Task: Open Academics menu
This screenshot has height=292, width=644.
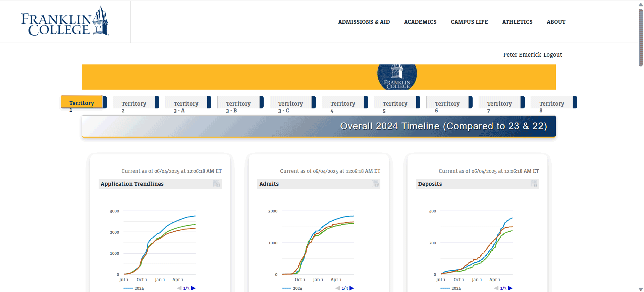Action: (420, 22)
